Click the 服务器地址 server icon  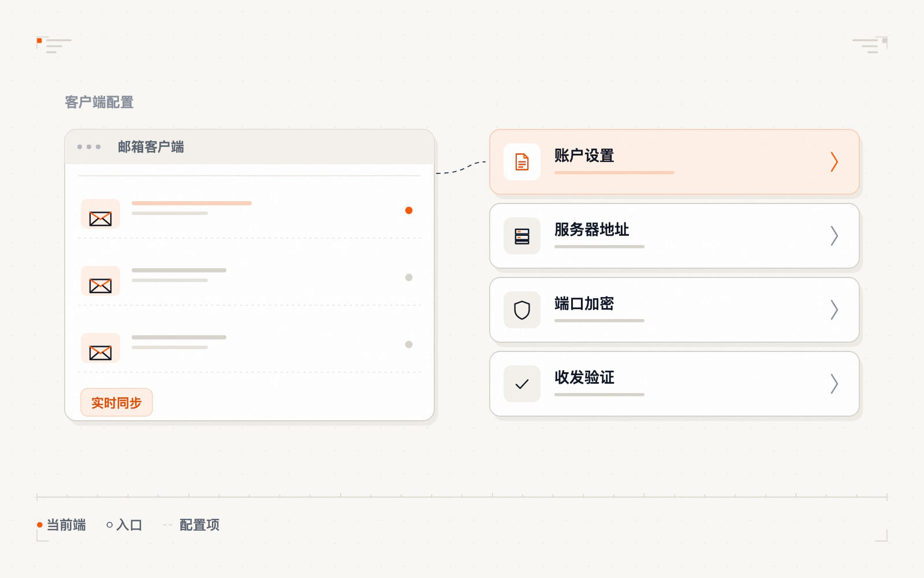tap(522, 236)
